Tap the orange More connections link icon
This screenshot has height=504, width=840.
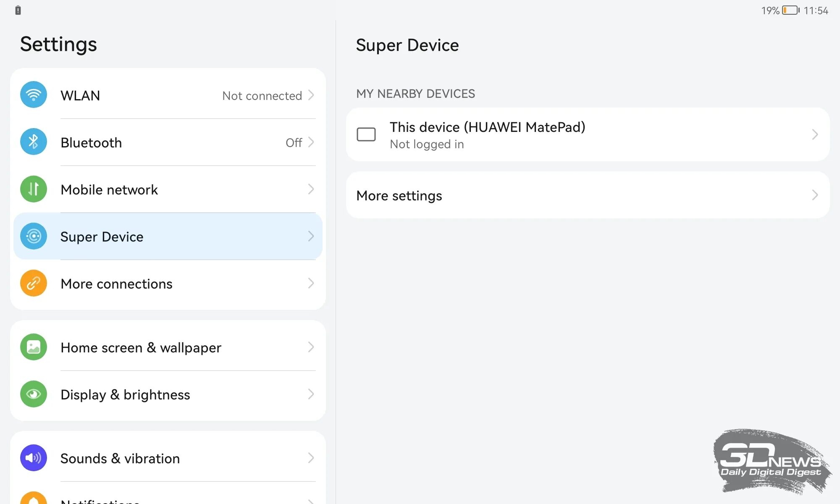tap(34, 283)
